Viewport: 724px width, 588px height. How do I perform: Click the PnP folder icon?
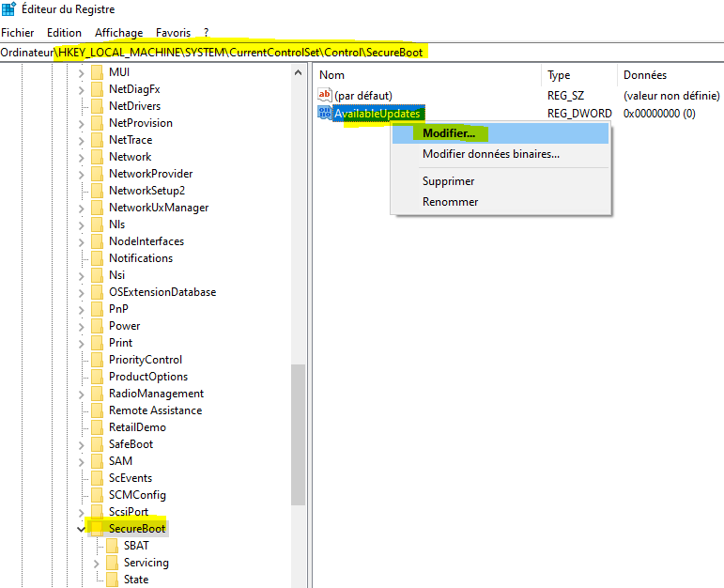click(x=97, y=309)
